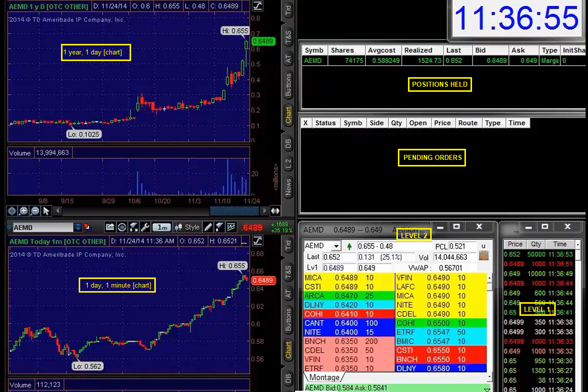Click the chart time-range scrollbar thumb
Viewport: 588px width, 392px height.
click(x=234, y=211)
